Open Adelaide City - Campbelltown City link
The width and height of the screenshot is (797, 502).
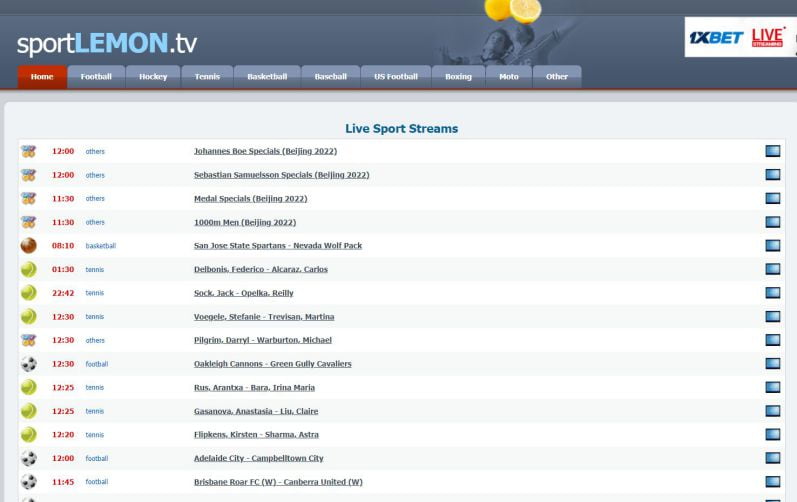pos(259,458)
